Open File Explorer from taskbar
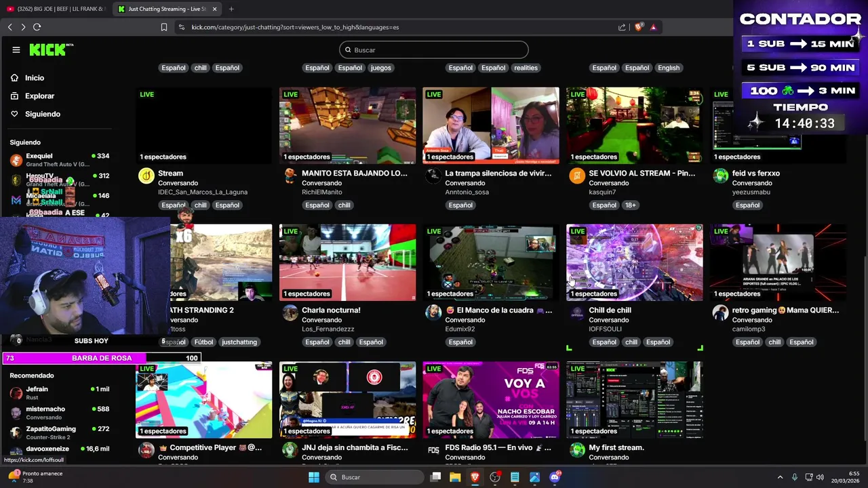 (x=455, y=477)
